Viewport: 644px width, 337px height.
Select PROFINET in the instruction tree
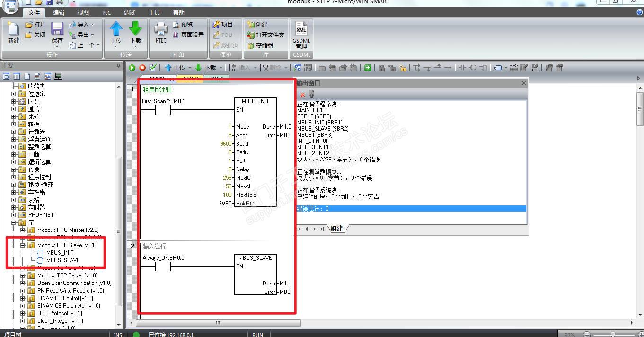click(41, 215)
